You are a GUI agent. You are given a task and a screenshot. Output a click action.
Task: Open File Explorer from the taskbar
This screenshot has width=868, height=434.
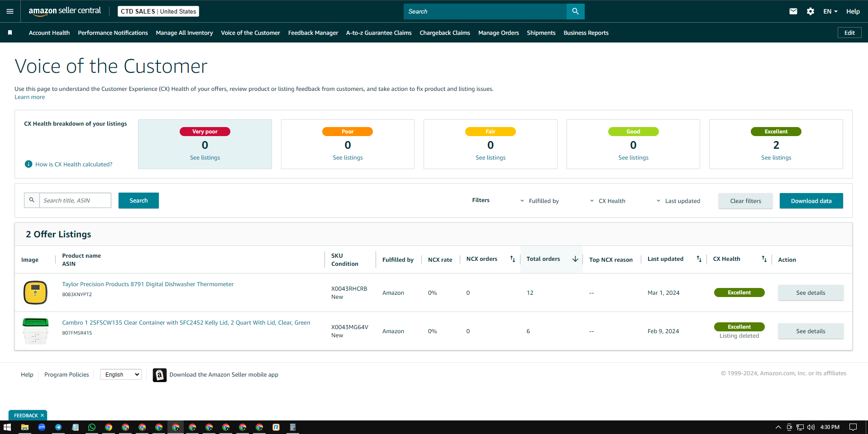tap(25, 427)
